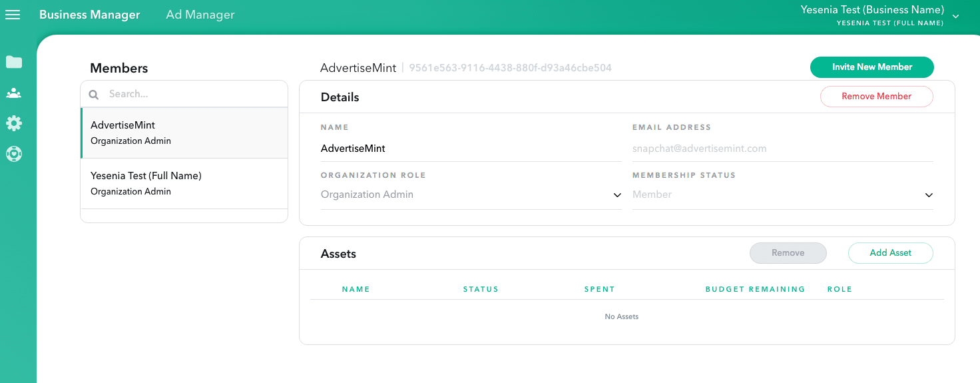980x383 pixels.
Task: Open the settings gear icon in sidebar
Action: [x=14, y=123]
